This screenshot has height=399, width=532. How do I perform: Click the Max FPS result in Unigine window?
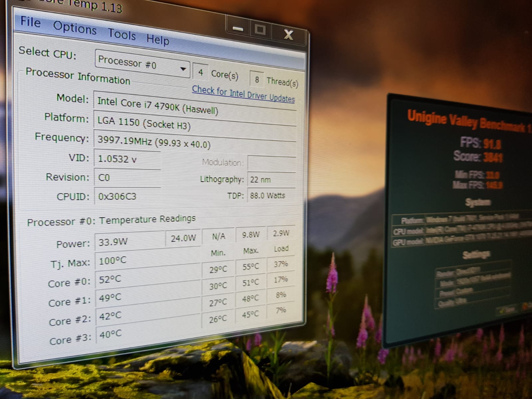tap(477, 185)
